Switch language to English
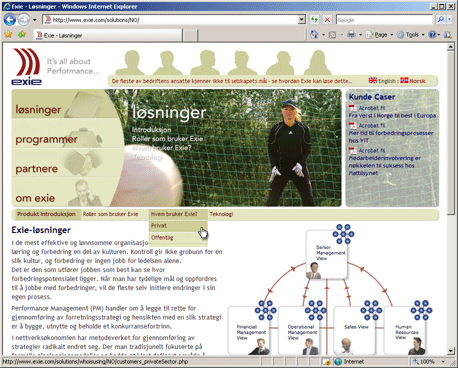Screen dimensions: 458x368 coord(387,81)
